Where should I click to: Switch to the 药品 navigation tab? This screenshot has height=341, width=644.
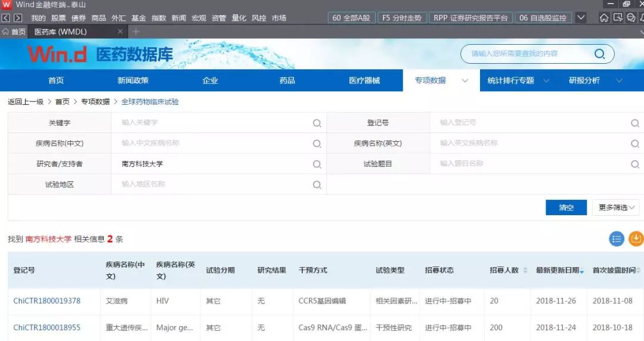(287, 80)
